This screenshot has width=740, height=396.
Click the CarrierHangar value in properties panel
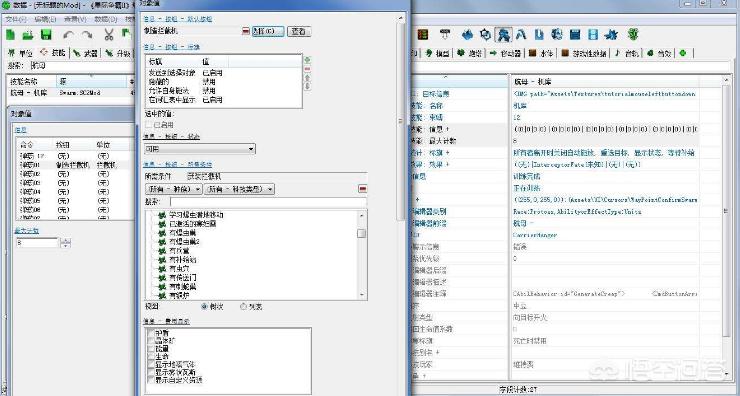tap(535, 235)
